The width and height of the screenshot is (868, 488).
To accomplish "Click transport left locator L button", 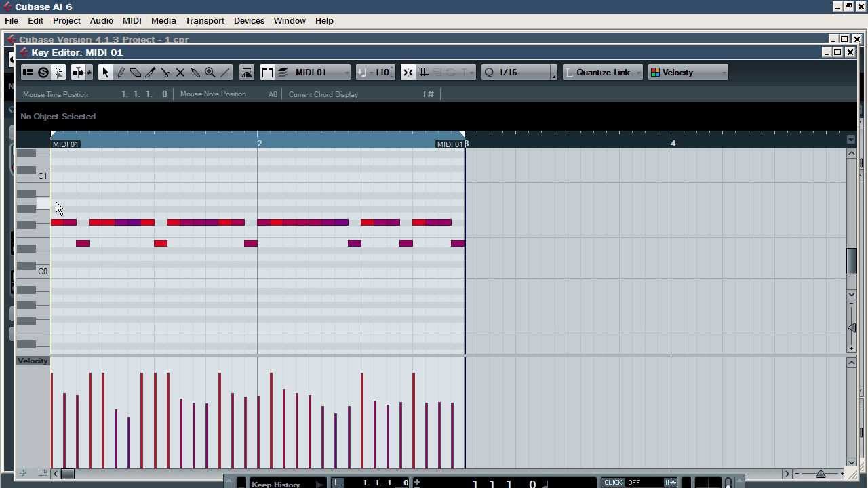I will point(338,483).
